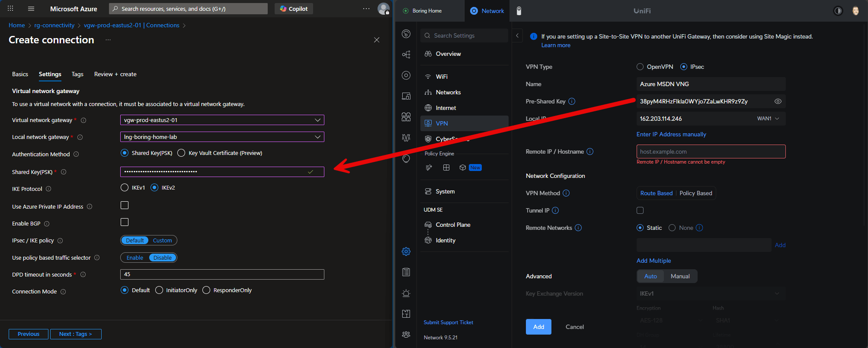This screenshot has width=868, height=348.
Task: Open UniFi client devices icon in rail
Action: tap(406, 96)
